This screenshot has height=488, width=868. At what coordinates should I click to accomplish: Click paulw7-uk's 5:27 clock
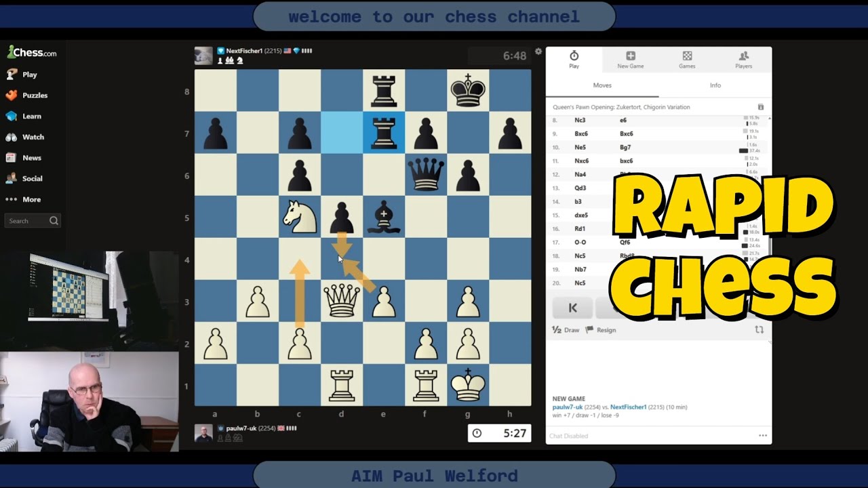pyautogui.click(x=499, y=433)
